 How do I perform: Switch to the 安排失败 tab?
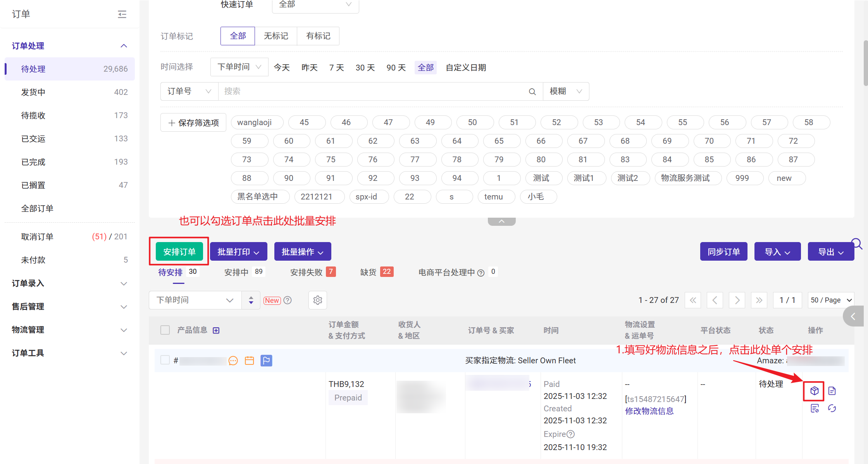point(307,272)
